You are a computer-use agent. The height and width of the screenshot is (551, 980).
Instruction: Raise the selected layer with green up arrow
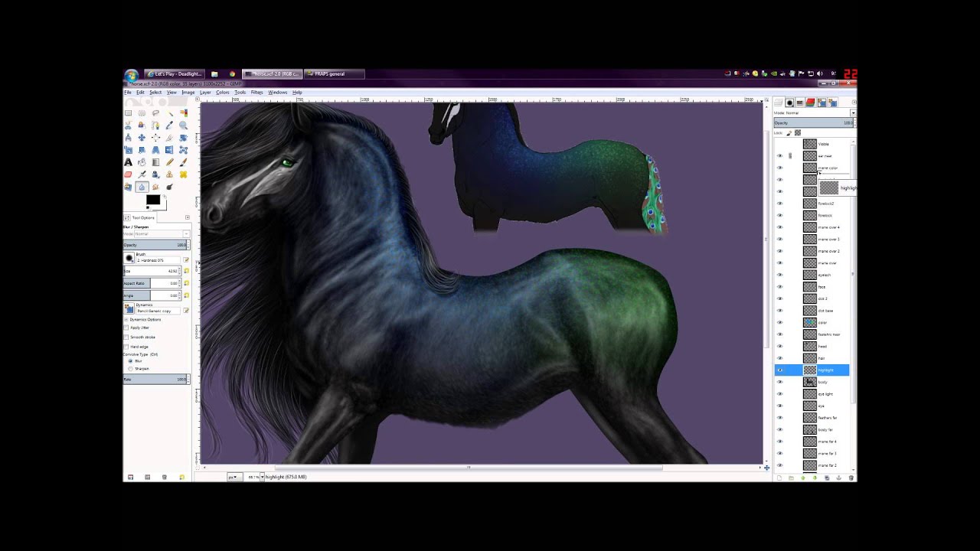pos(803,478)
